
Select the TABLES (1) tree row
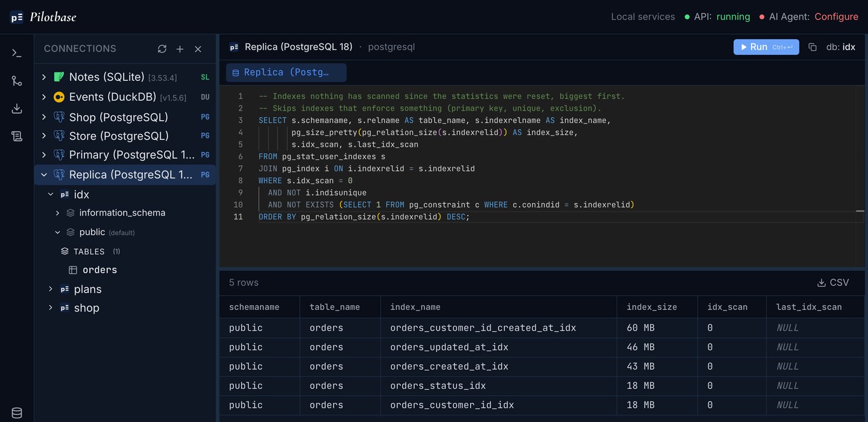pos(125,251)
